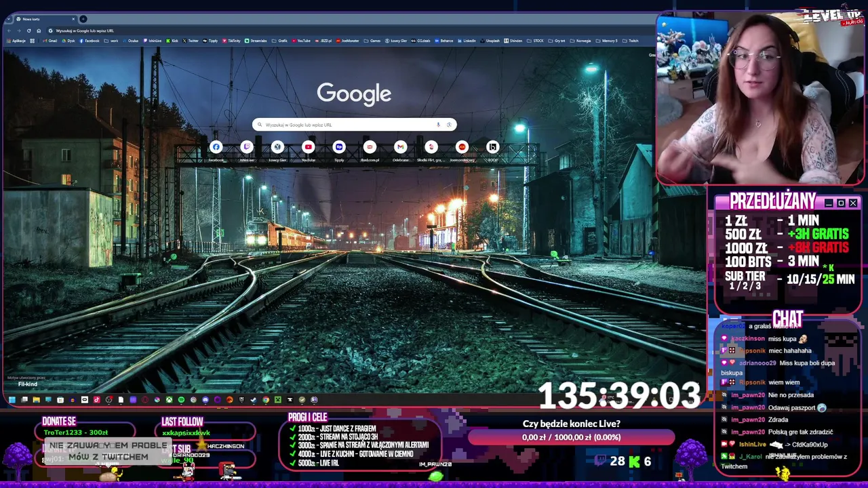The height and width of the screenshot is (488, 868).
Task: Go back with the browser back arrow
Action: (9, 30)
